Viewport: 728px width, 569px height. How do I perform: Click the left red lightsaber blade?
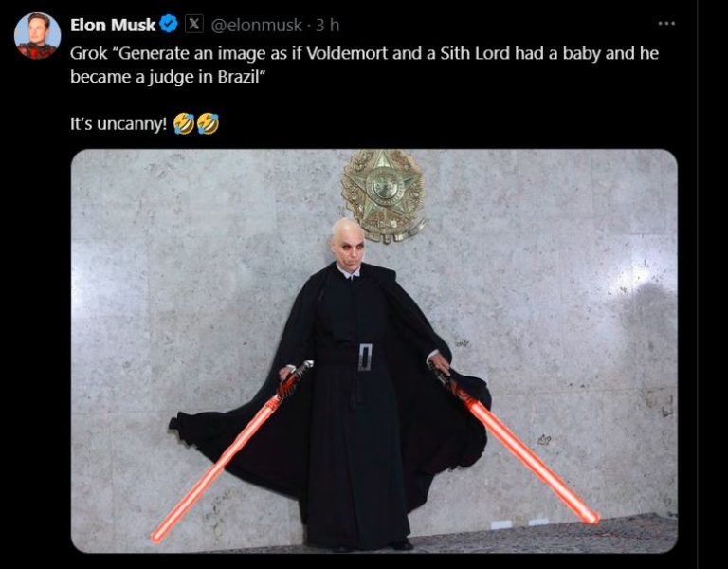216,468
